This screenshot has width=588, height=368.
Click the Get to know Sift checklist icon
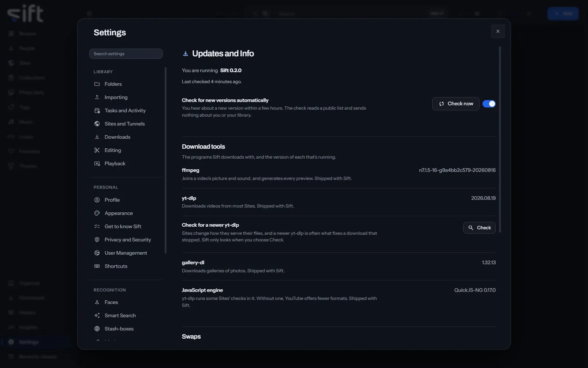97,226
